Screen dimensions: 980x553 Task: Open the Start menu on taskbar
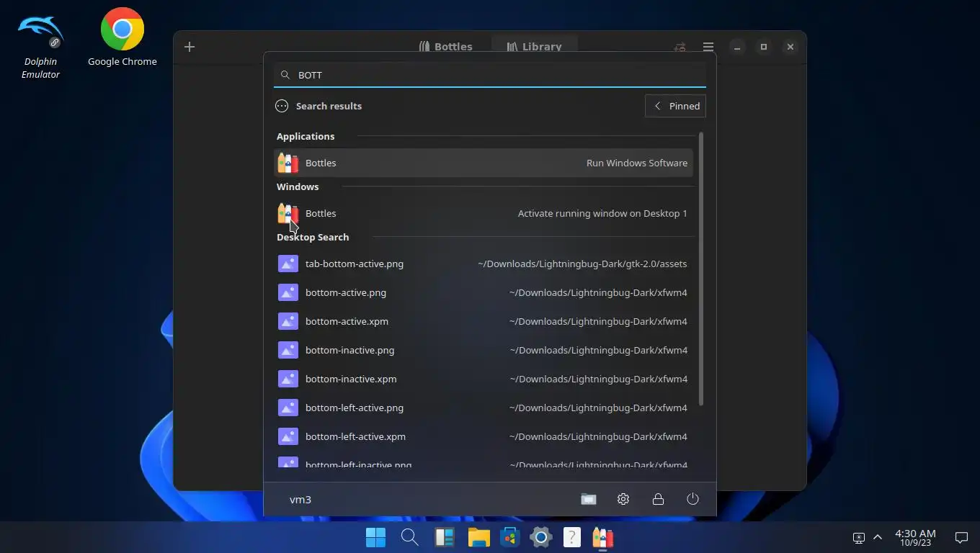coord(375,537)
